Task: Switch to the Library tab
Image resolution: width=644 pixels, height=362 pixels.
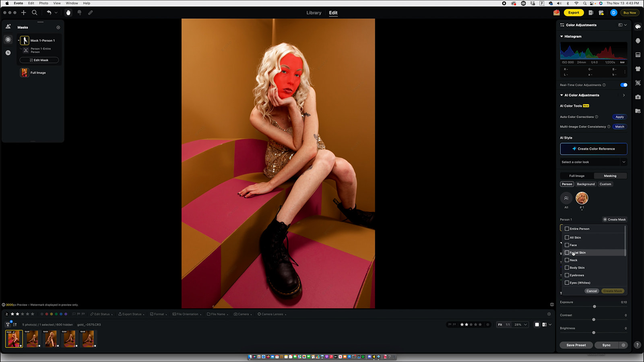Action: tap(314, 12)
